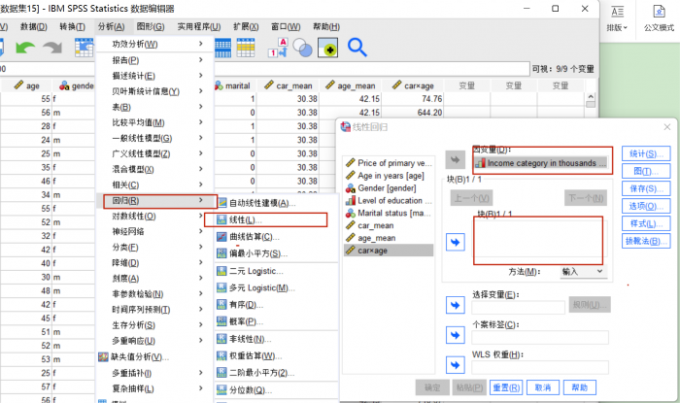680x403 pixels.
Task: Open the 方法(M) method dropdown
Action: click(582, 272)
